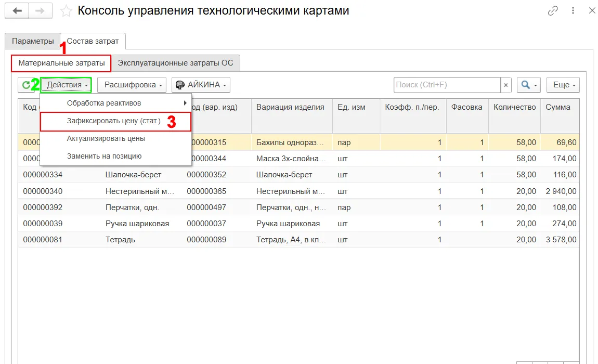This screenshot has width=598, height=364.
Task: Select the Ручка шариковая name cell
Action: [141, 224]
